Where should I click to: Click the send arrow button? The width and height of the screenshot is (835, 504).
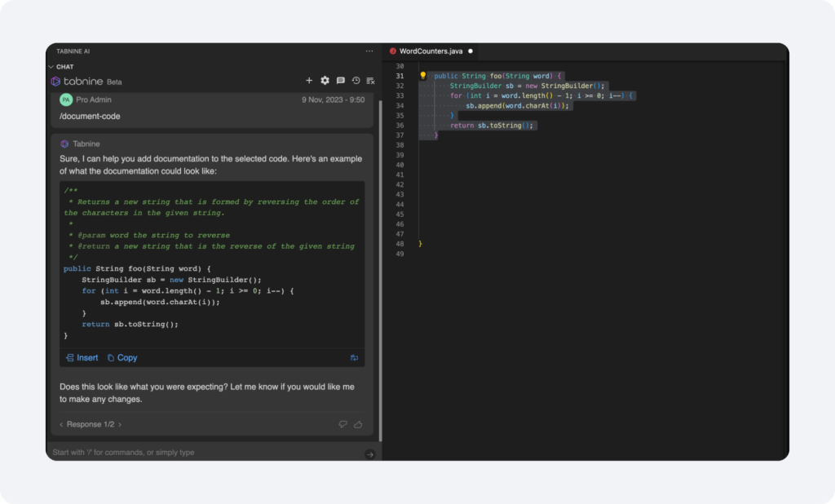point(369,454)
